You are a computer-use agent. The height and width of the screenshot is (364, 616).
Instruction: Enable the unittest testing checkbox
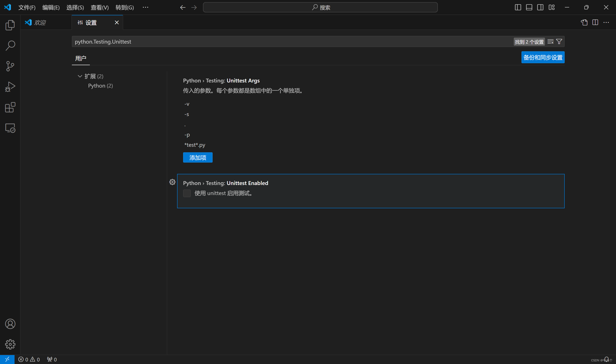pos(187,193)
